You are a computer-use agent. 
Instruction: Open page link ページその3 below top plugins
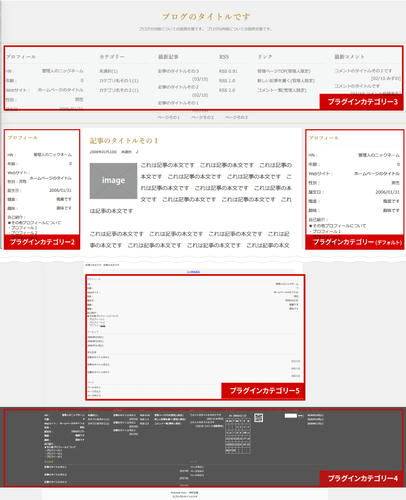click(237, 117)
